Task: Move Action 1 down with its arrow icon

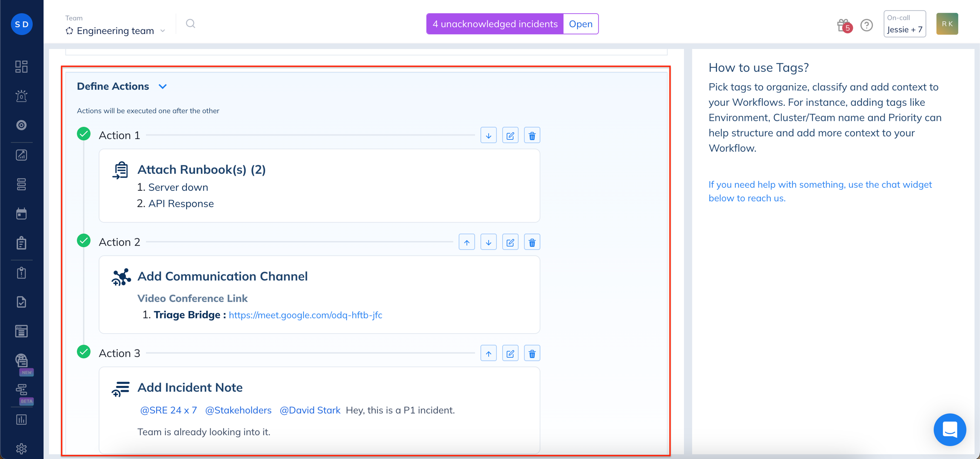Action: click(x=488, y=136)
